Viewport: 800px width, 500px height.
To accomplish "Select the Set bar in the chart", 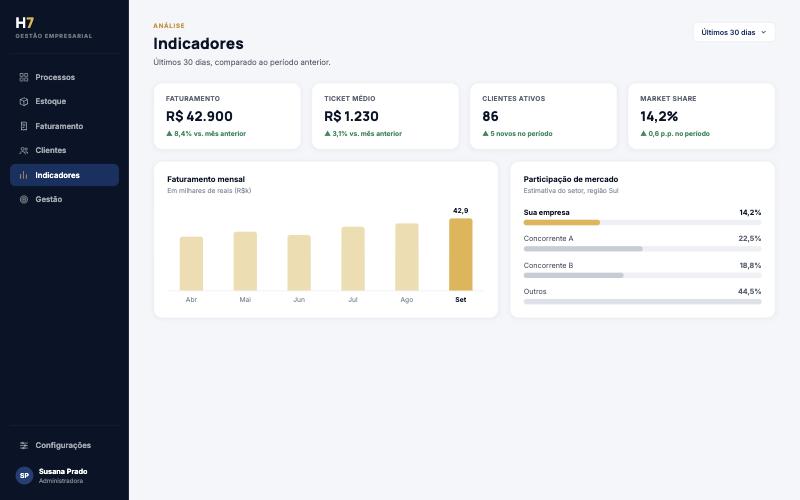I will pos(460,255).
